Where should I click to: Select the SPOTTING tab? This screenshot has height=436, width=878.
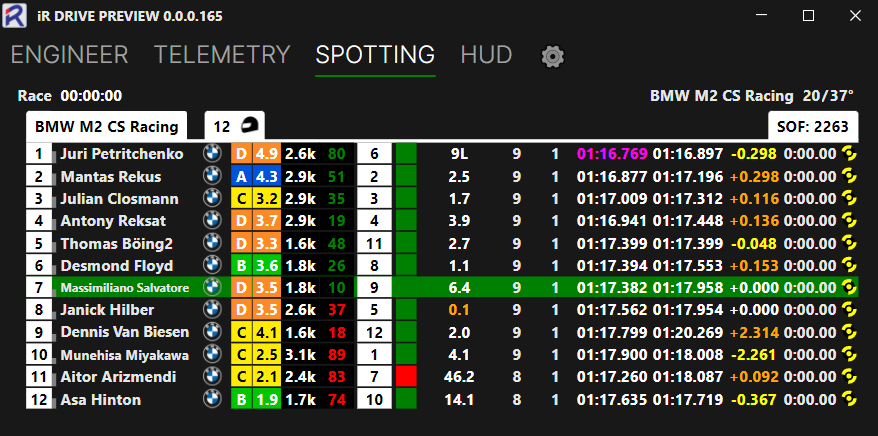point(375,55)
